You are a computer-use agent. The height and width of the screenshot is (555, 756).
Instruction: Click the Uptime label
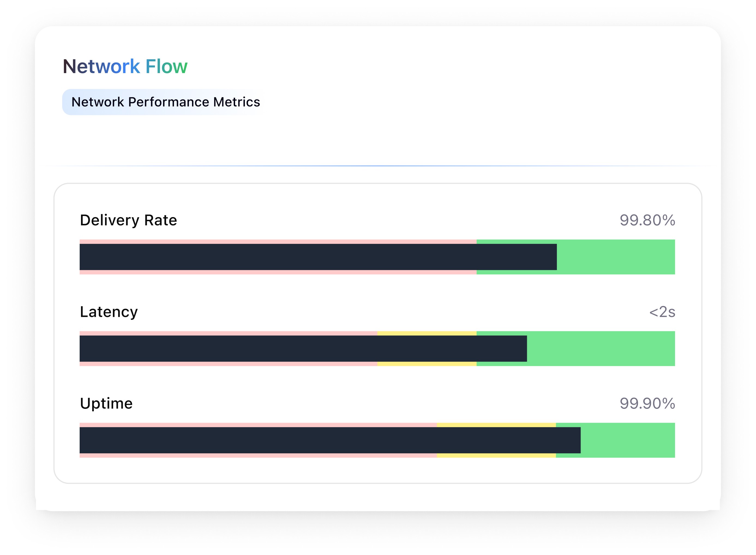pyautogui.click(x=106, y=403)
